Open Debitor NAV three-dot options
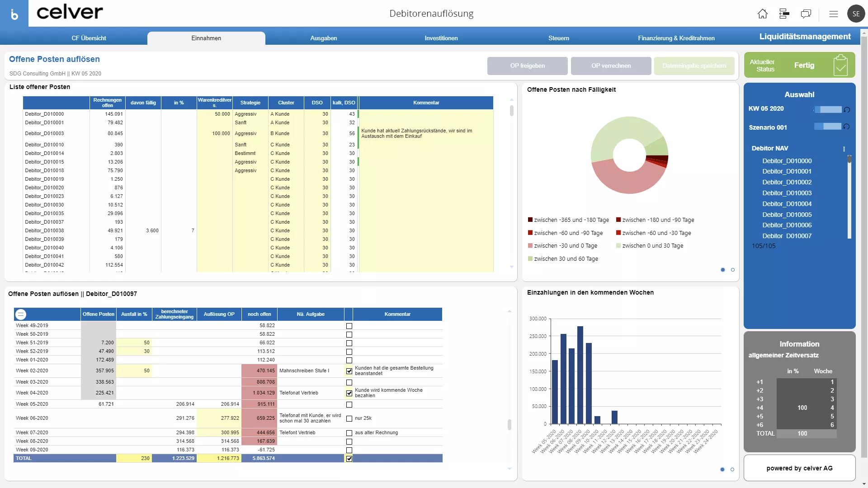Image resolution: width=868 pixels, height=488 pixels. click(x=844, y=149)
